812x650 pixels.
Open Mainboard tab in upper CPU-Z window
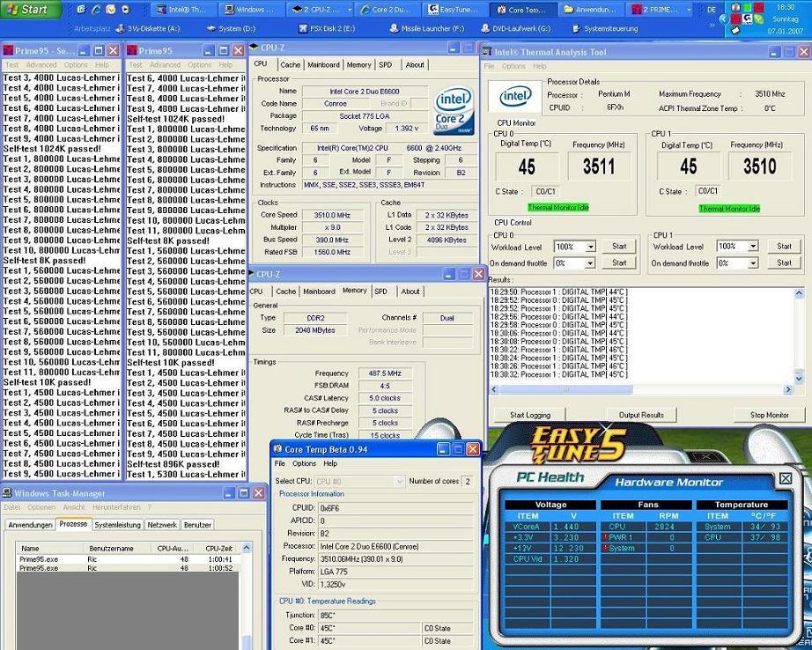click(x=324, y=65)
